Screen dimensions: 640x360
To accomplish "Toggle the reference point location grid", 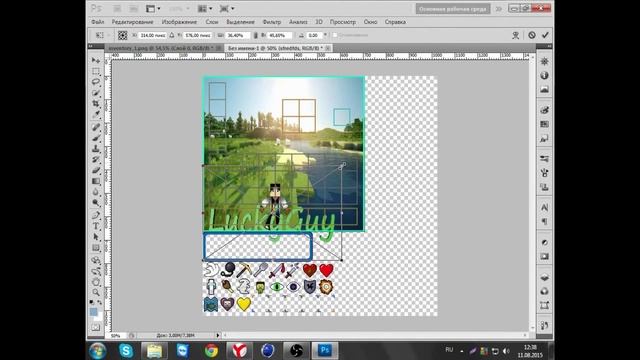I will pyautogui.click(x=122, y=36).
